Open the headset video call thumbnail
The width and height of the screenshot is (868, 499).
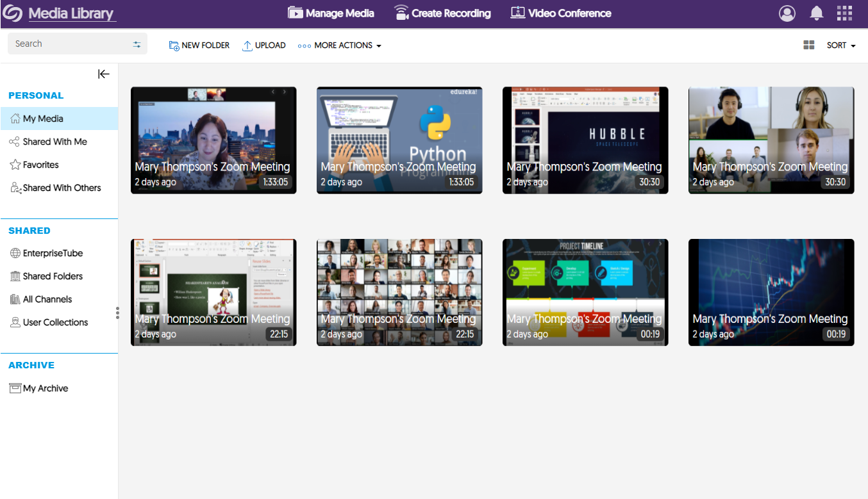771,140
